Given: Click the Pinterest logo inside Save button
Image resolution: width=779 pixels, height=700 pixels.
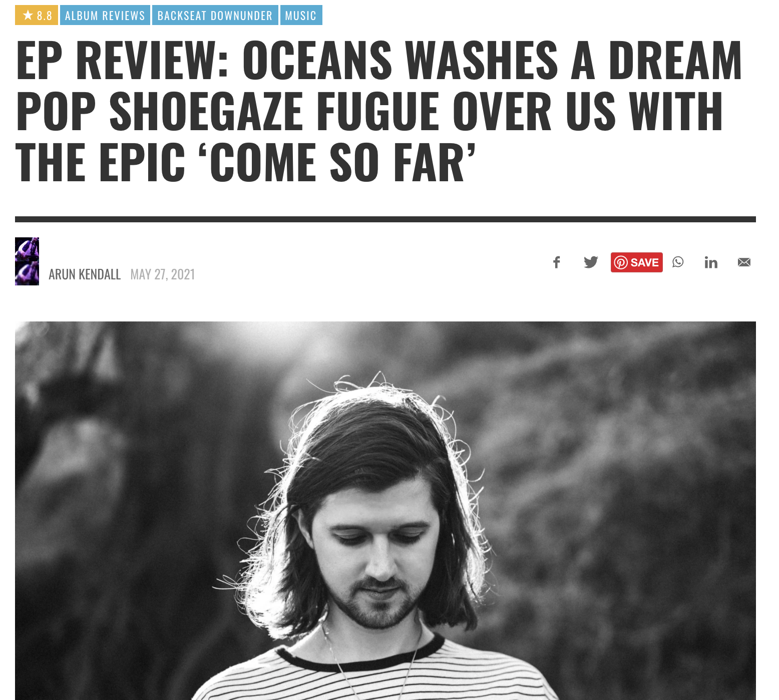Looking at the screenshot, I should (x=621, y=262).
